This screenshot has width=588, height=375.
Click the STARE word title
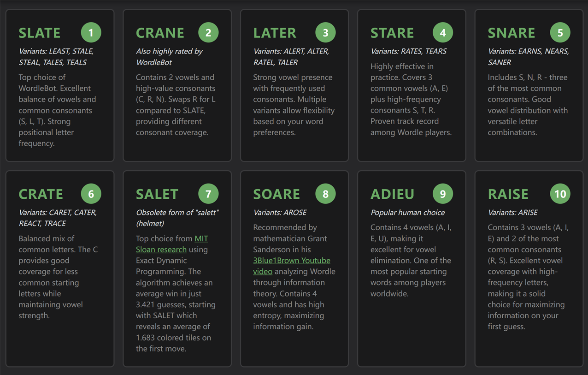pyautogui.click(x=392, y=32)
